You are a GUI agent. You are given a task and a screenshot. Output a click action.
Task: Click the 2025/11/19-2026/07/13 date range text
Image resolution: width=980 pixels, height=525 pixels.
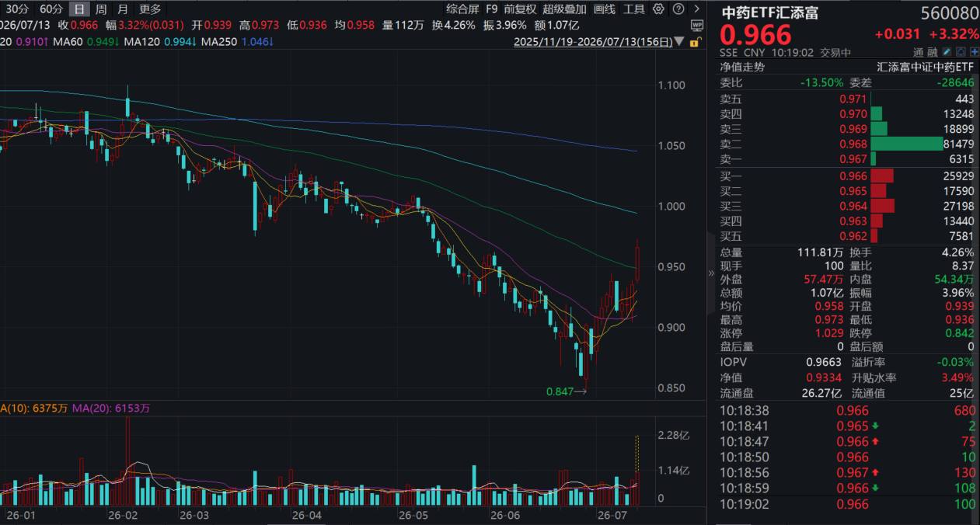click(594, 42)
